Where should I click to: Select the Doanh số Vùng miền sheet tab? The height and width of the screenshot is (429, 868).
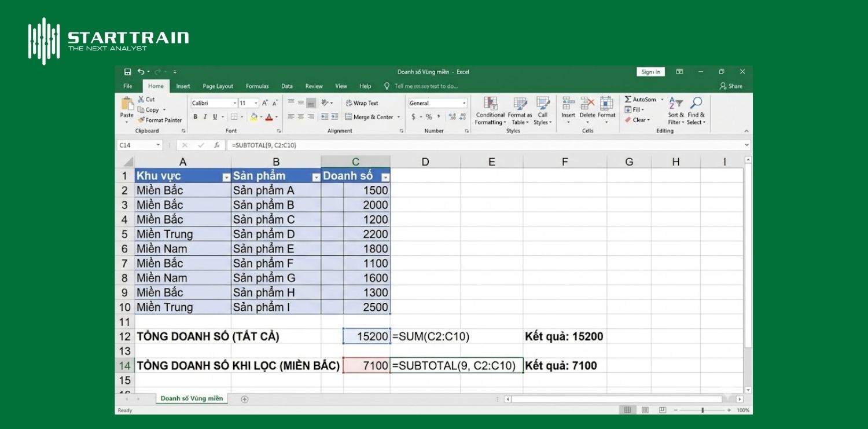click(x=192, y=398)
